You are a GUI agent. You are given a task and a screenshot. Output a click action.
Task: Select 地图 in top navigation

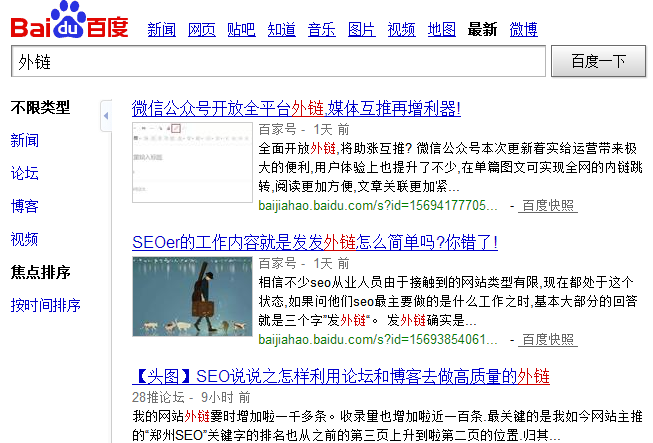coord(442,29)
